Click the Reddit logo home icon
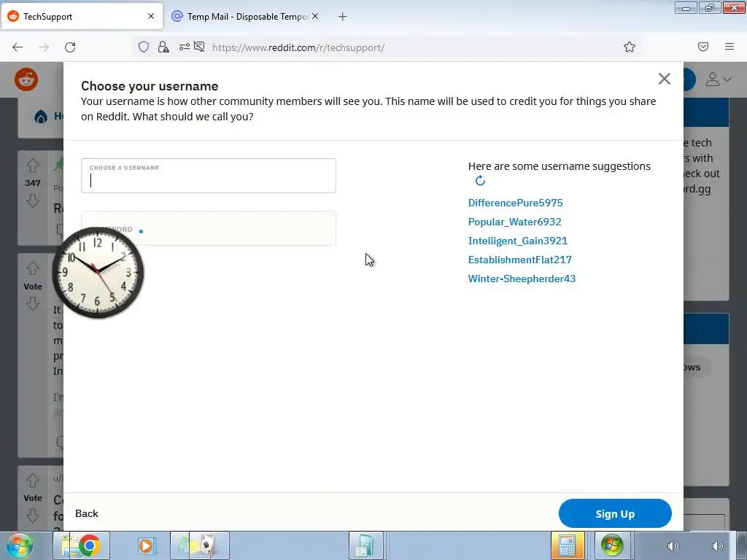This screenshot has height=560, width=747. coord(26,79)
